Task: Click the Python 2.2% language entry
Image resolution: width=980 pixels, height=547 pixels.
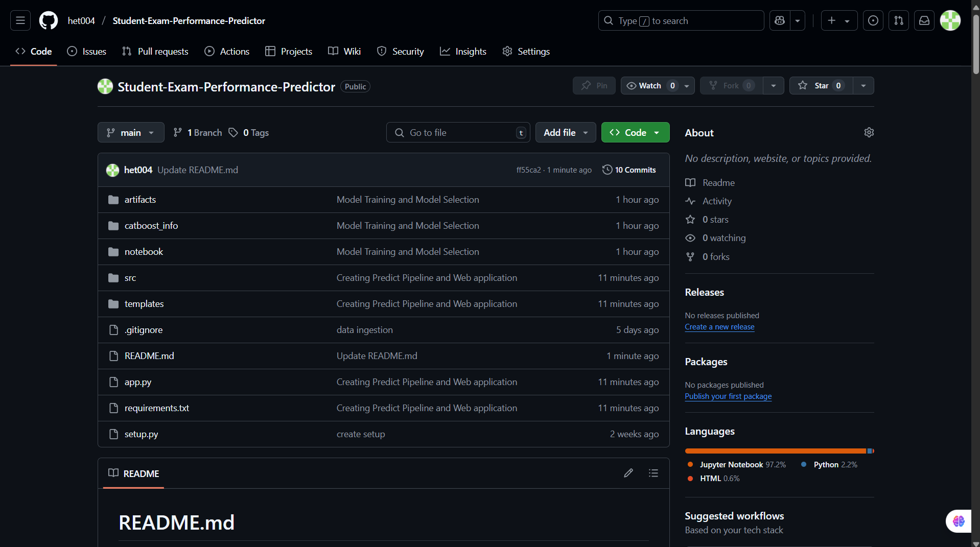Action: [x=829, y=465]
